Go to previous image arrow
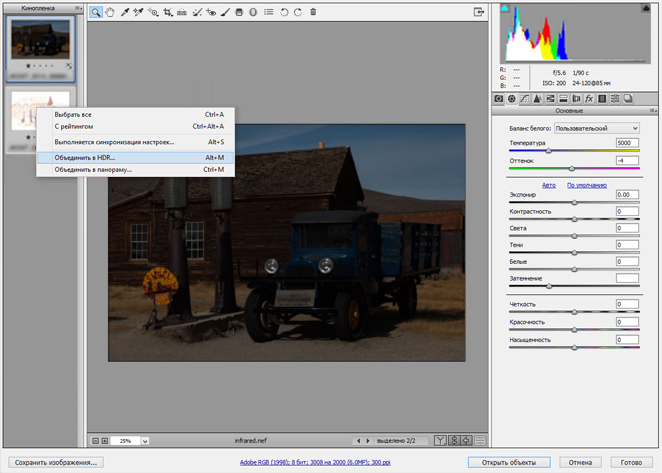This screenshot has width=662, height=473. tap(358, 440)
